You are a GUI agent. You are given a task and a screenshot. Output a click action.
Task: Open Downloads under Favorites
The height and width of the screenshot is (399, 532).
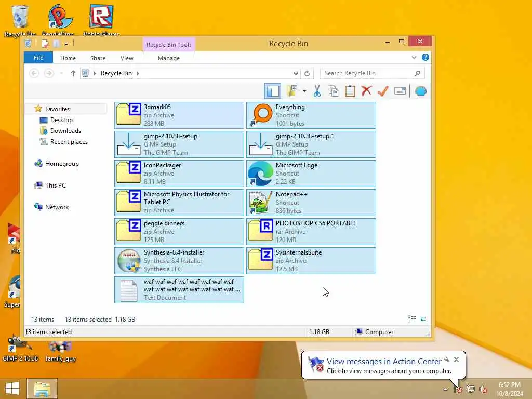(65, 130)
